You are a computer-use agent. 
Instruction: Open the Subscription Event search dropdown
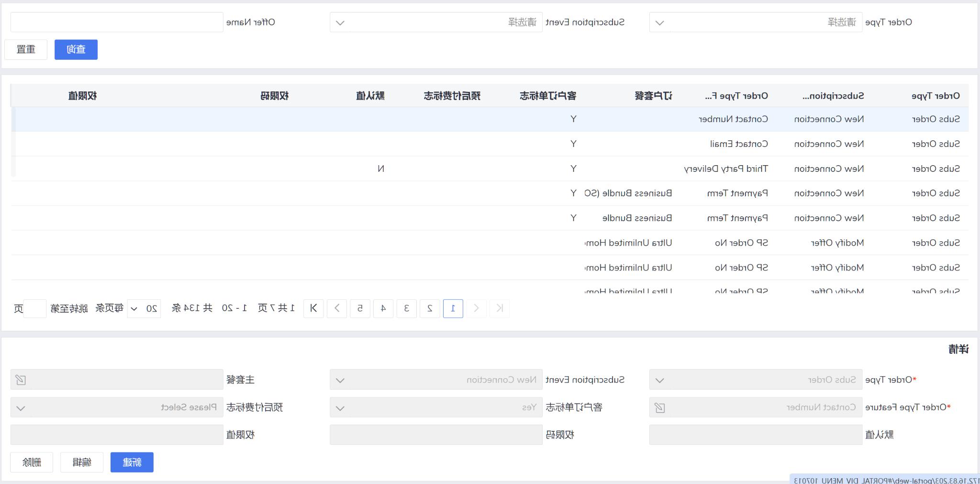click(x=436, y=22)
